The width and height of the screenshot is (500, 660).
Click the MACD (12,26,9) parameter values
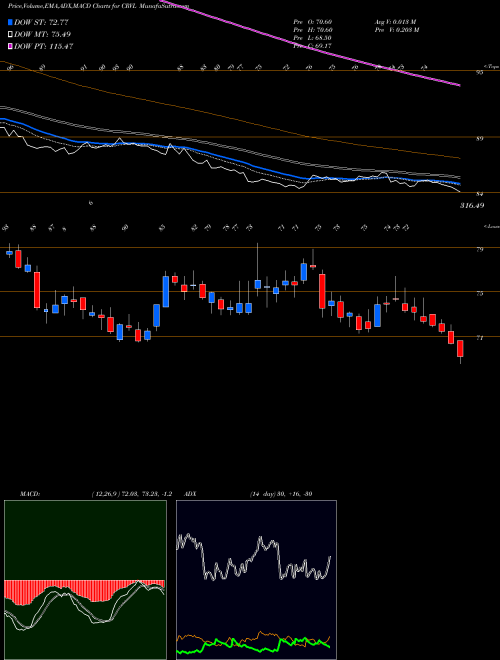(131, 494)
